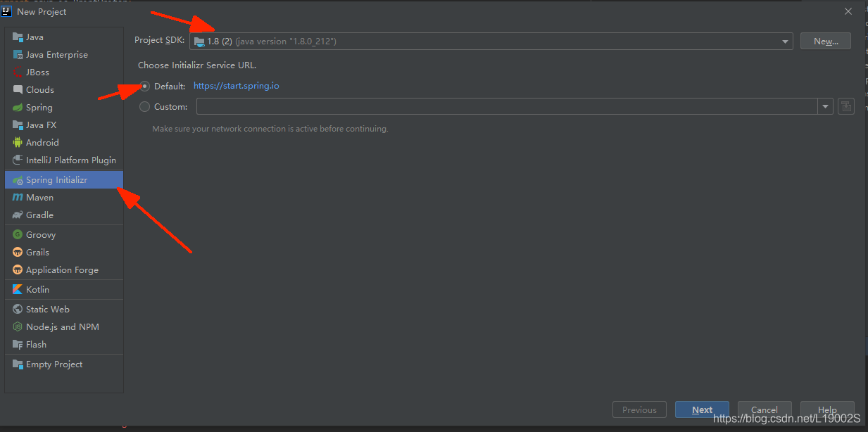This screenshot has width=868, height=432.
Task: Select the Default service URL radio button
Action: (144, 86)
